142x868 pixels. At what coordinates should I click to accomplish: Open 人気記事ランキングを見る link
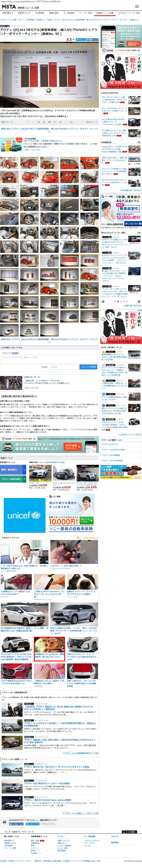pos(130,435)
